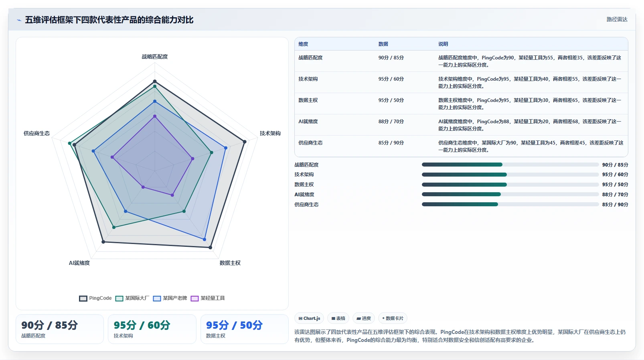Click the 供应商生态 progress bar
The width and height of the screenshot is (644, 360).
pos(510,204)
